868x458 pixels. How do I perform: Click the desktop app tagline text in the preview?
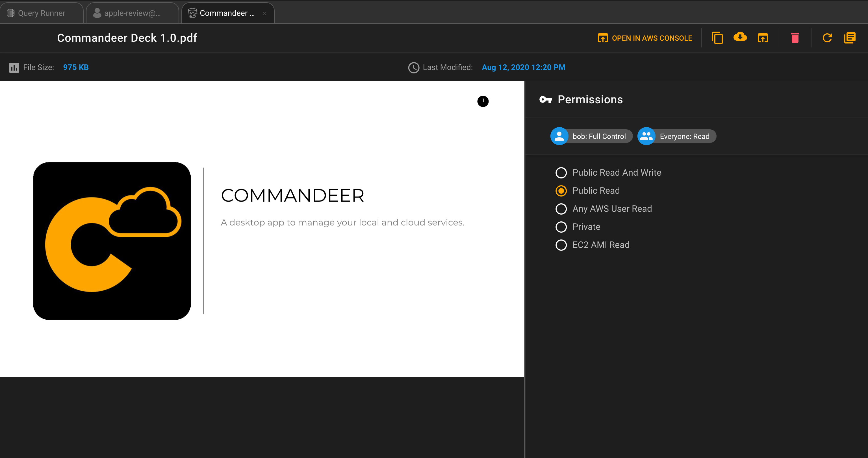[x=343, y=223]
